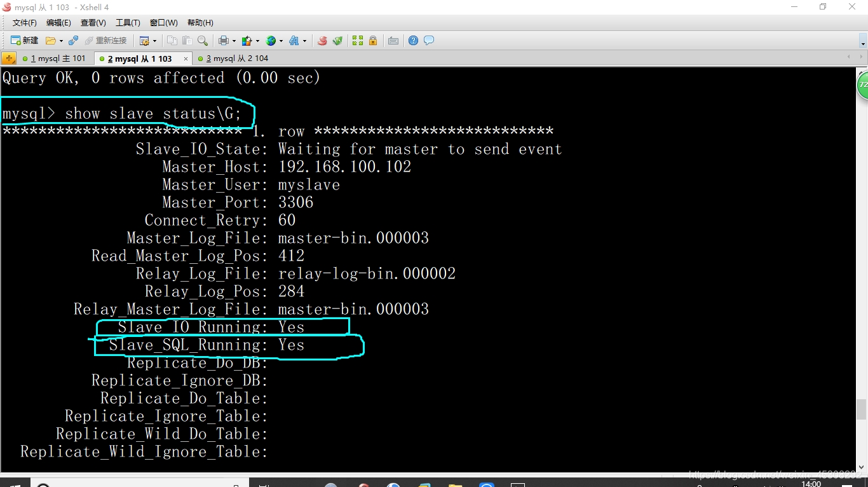Click the Paste icon in toolbar

pyautogui.click(x=187, y=41)
